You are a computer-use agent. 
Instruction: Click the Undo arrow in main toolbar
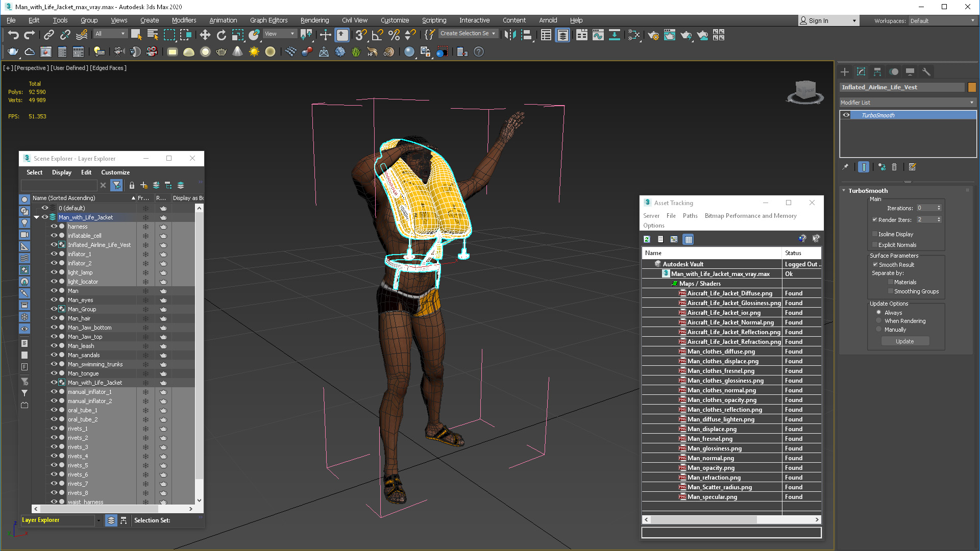(13, 35)
